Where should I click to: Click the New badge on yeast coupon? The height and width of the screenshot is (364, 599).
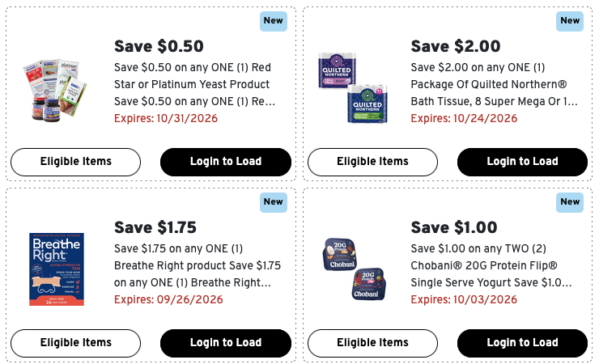point(273,21)
